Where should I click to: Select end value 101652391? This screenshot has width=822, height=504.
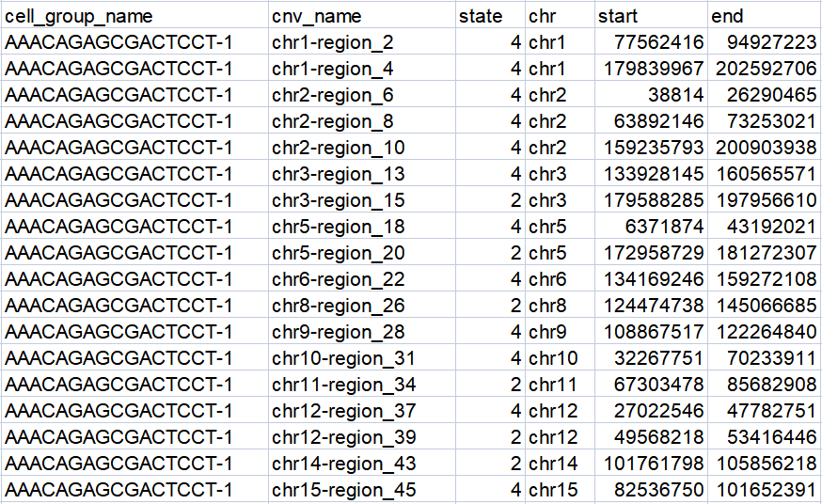tap(765, 489)
